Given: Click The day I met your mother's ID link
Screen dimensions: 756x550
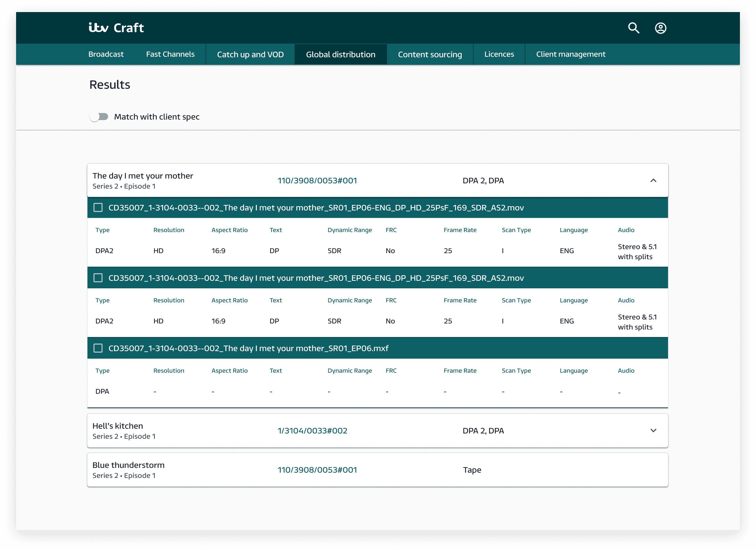Looking at the screenshot, I should [317, 181].
